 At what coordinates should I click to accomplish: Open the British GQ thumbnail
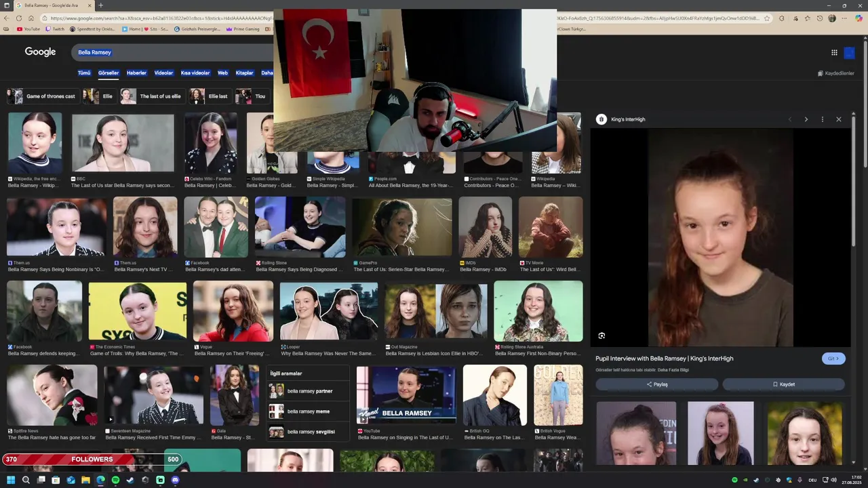[495, 395]
